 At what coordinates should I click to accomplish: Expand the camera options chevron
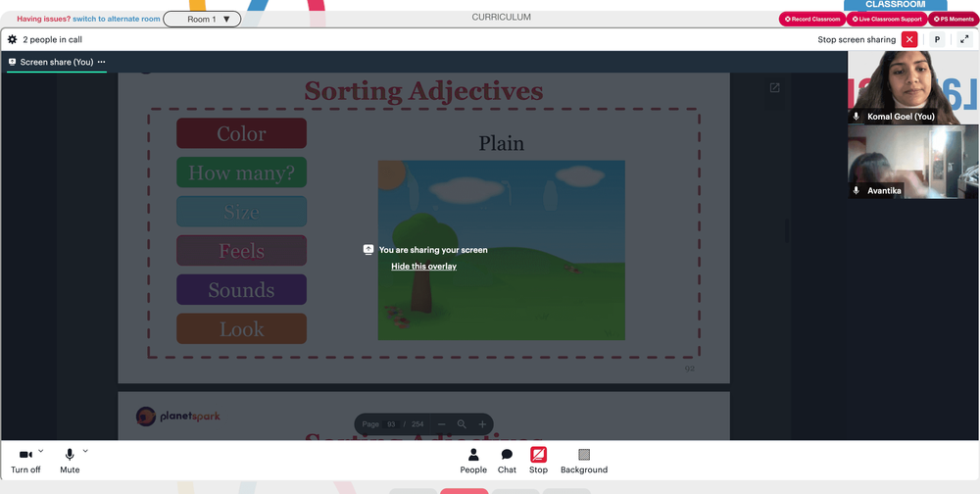[x=41, y=451]
